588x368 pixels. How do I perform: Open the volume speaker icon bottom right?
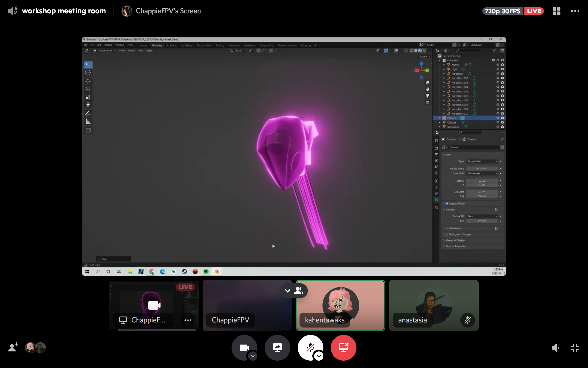(556, 348)
